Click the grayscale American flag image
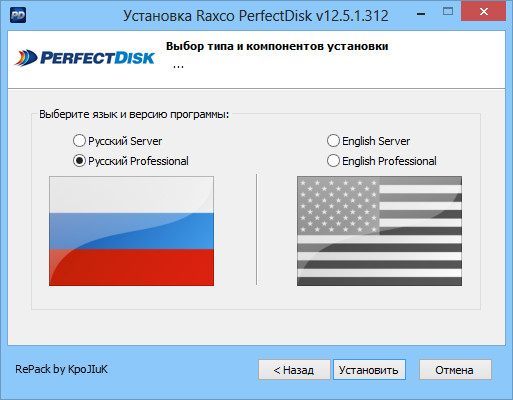This screenshot has width=513, height=400. pos(379,231)
